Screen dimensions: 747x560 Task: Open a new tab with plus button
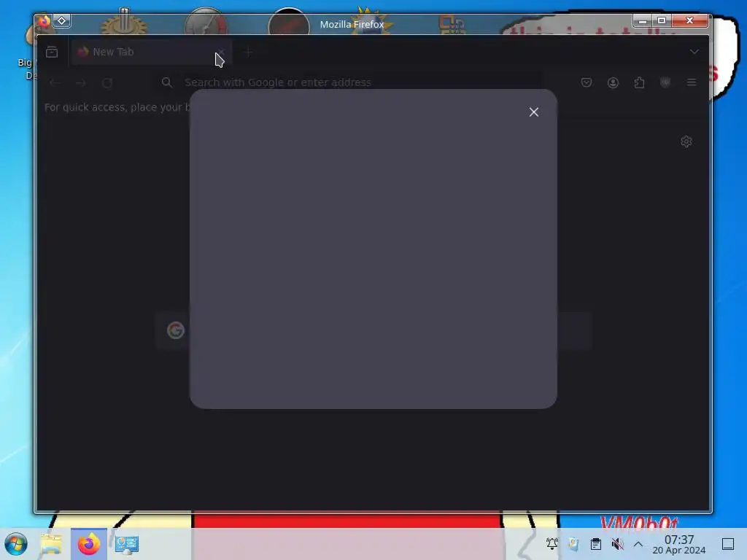(x=248, y=52)
